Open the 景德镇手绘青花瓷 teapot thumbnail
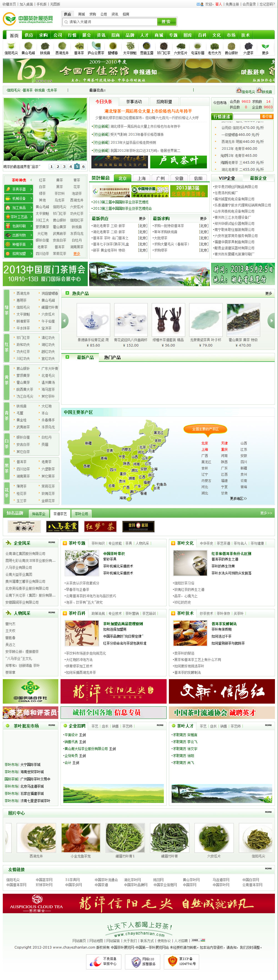The height and width of the screenshot is (980, 278). tap(93, 320)
